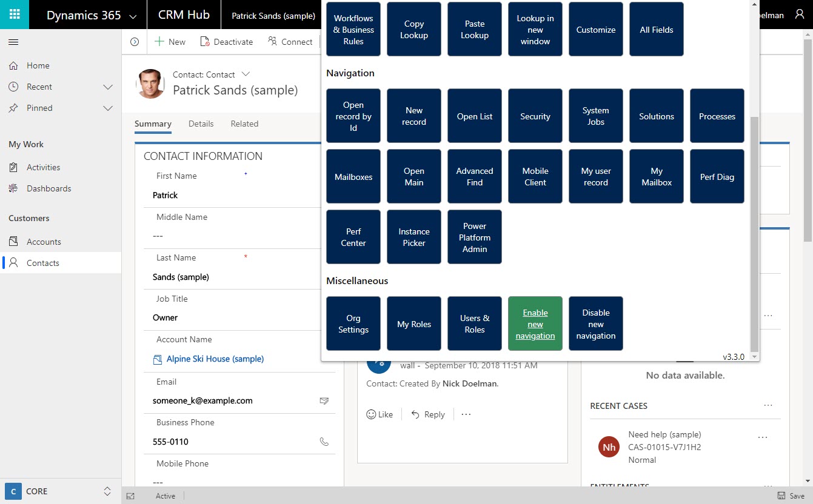
Task: Expand the Recent section in sidebar
Action: 108,87
